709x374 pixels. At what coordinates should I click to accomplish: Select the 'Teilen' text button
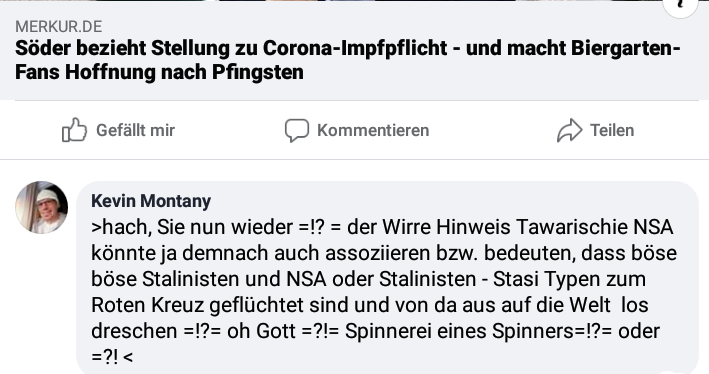click(x=612, y=130)
